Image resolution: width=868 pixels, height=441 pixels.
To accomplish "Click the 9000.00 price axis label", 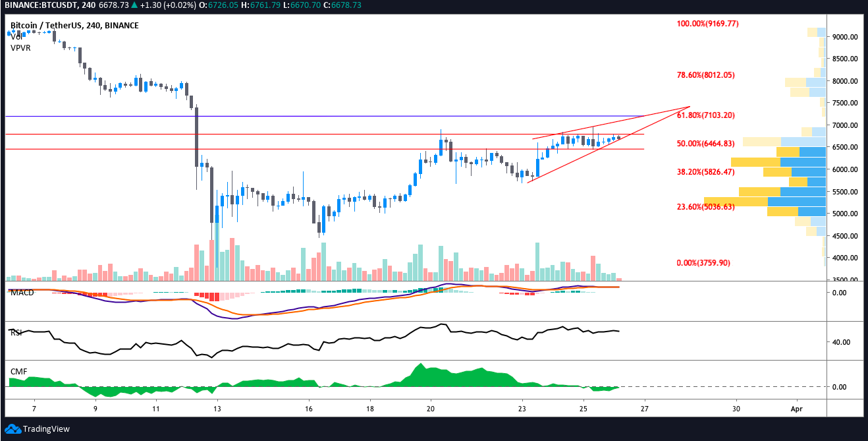I will click(x=845, y=37).
